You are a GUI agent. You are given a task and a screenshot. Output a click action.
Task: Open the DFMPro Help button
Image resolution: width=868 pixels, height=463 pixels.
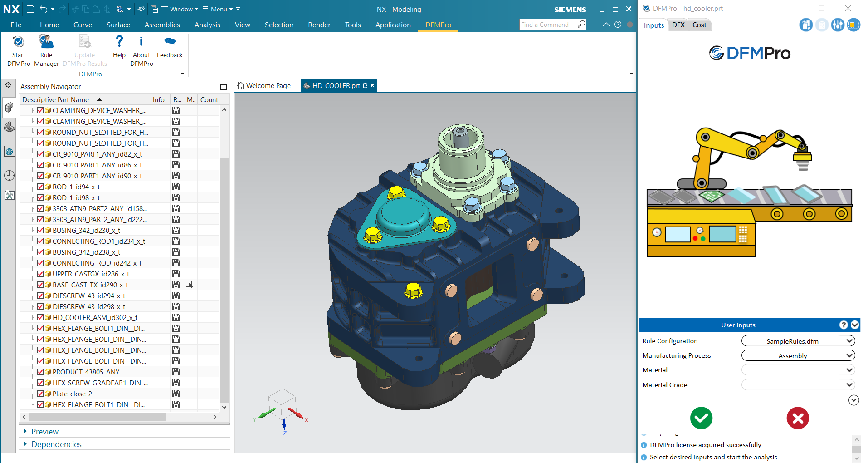click(x=119, y=47)
